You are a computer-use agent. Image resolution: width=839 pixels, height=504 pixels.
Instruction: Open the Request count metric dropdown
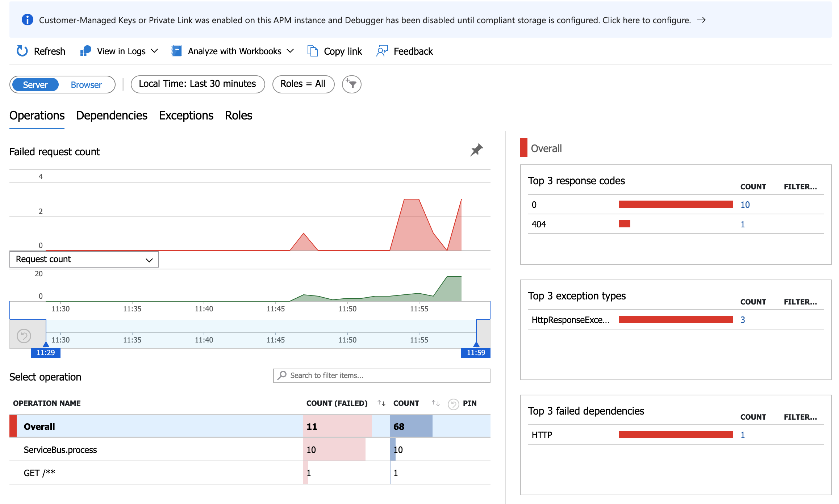coord(84,259)
